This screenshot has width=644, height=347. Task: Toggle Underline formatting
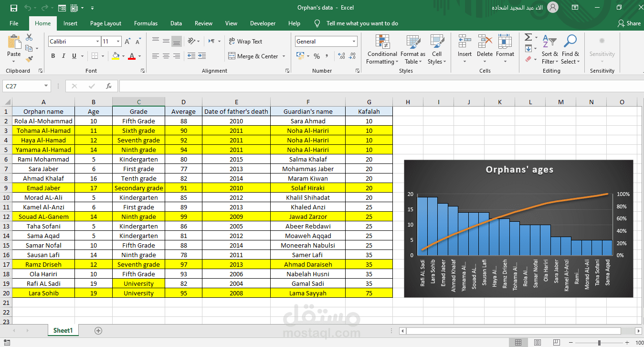coord(75,56)
